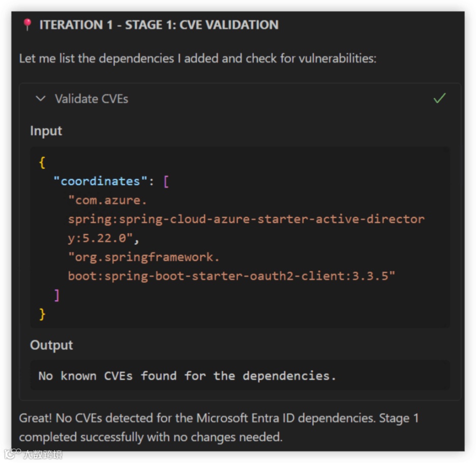The width and height of the screenshot is (476, 463).
Task: Click the green success checkmark icon
Action: [439, 98]
